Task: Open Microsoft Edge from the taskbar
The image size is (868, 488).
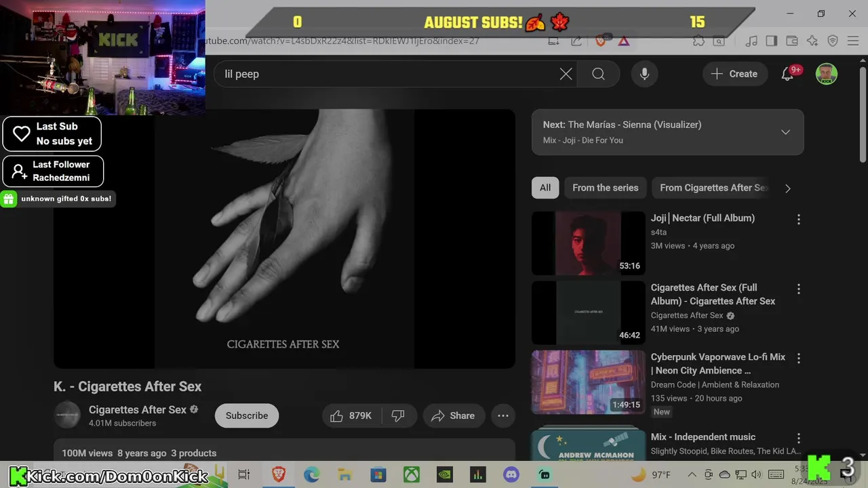Action: [311, 474]
